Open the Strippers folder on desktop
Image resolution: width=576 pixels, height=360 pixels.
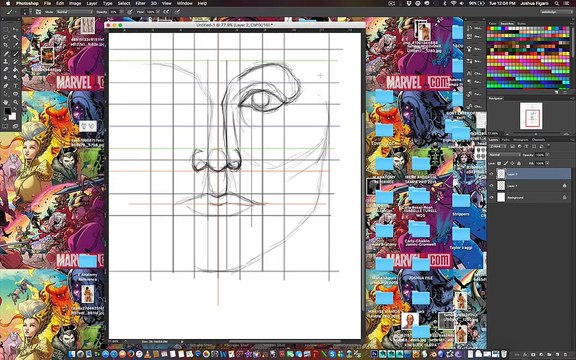pos(461,201)
